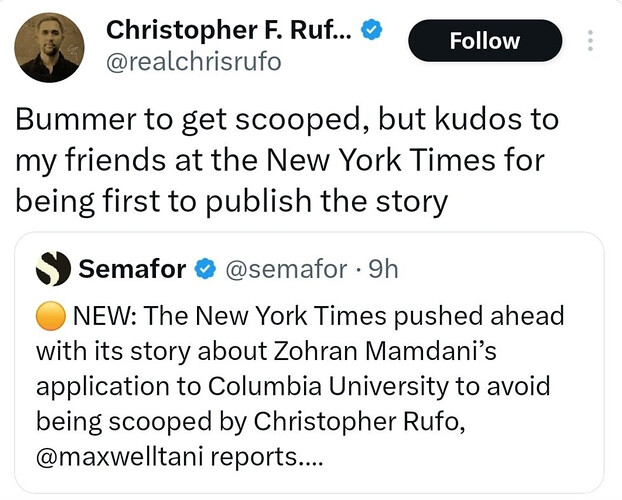The height and width of the screenshot is (500, 622).
Task: Open the @semafor handle in quoted tweet
Action: [x=286, y=269]
